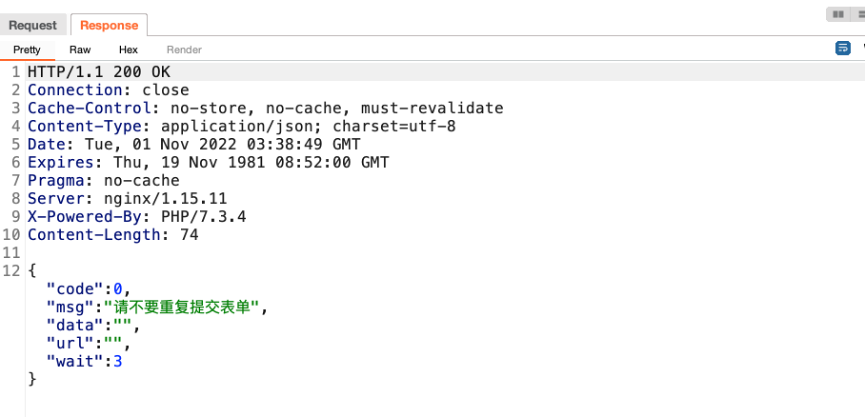
Task: Click the HTTP/1.1 200 OK status line
Action: click(x=99, y=72)
